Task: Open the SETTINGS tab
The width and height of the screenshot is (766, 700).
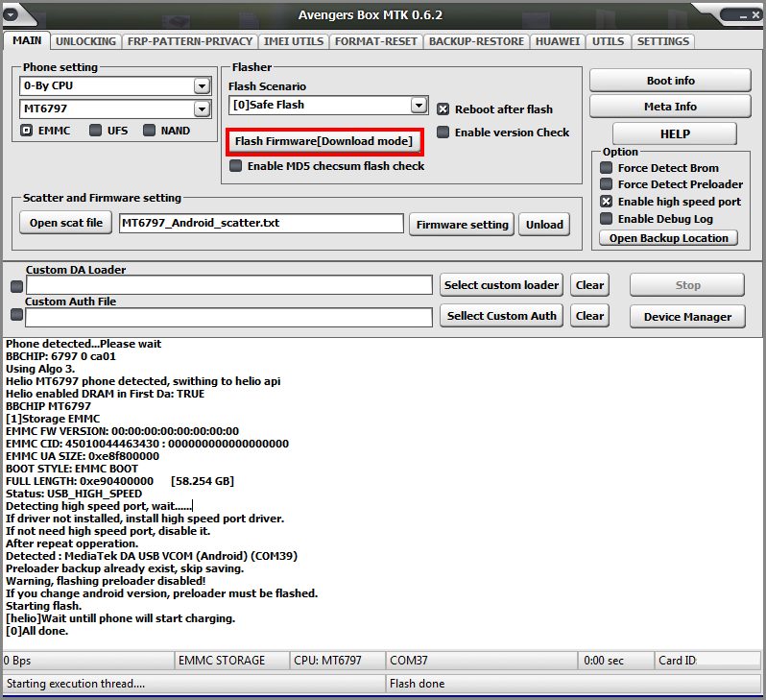Action: click(663, 41)
